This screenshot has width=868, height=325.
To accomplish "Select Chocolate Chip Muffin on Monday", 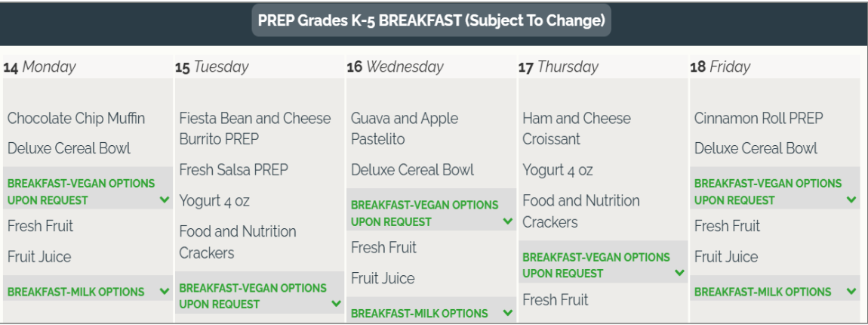I will (76, 118).
